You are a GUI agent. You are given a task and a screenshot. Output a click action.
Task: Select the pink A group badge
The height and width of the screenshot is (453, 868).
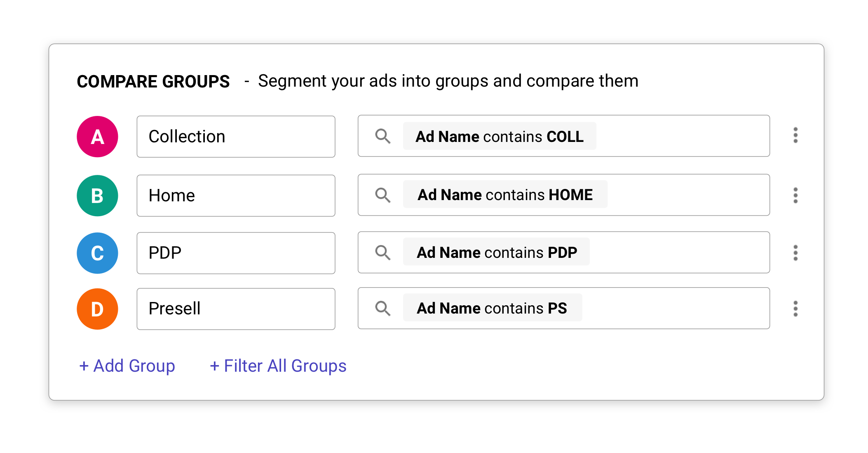click(x=97, y=136)
